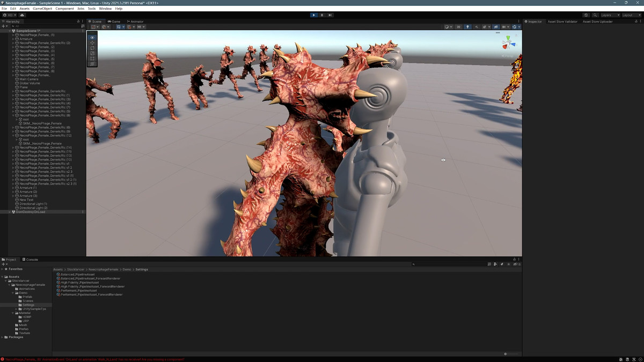Toggle scene lighting on or off

[467, 27]
